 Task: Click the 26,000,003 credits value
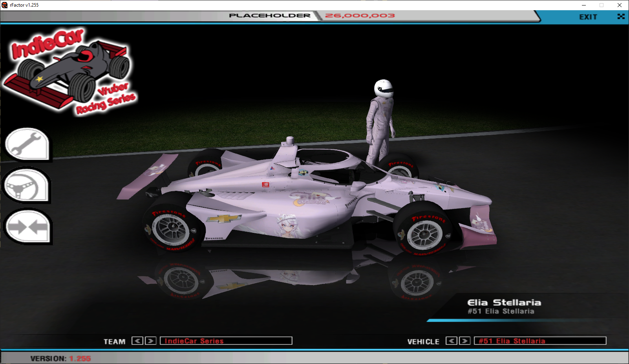click(360, 16)
